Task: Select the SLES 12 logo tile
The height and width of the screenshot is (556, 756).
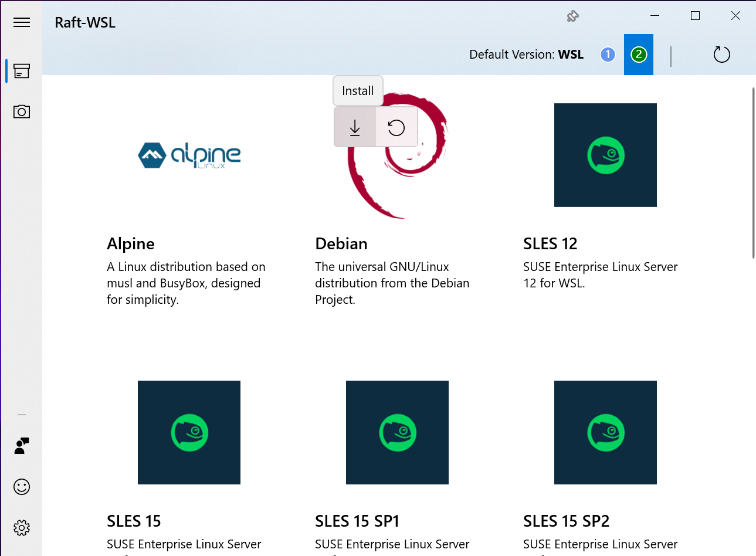Action: (605, 155)
